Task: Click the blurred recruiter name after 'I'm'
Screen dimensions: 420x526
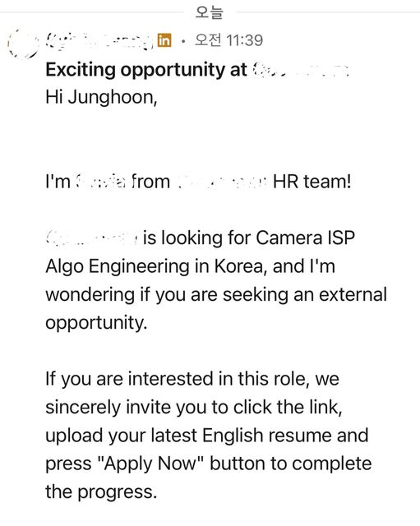Action: point(100,182)
